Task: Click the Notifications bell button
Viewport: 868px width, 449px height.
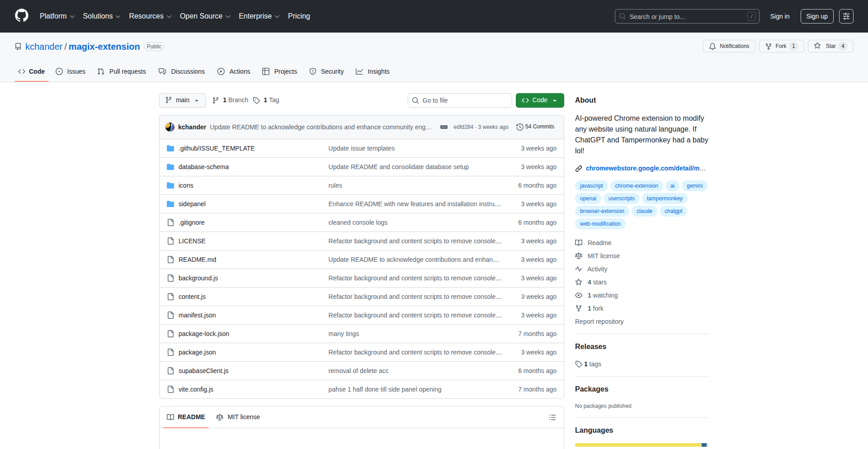Action: 729,46
